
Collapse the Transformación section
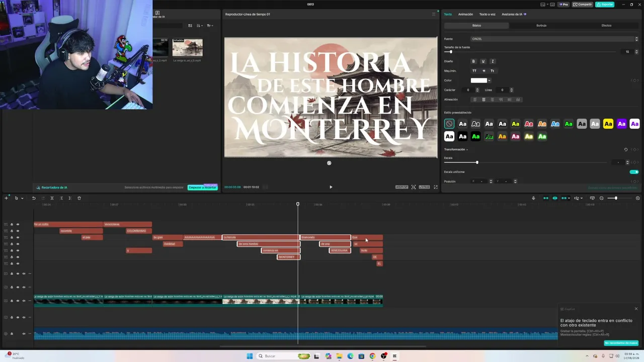point(467,150)
